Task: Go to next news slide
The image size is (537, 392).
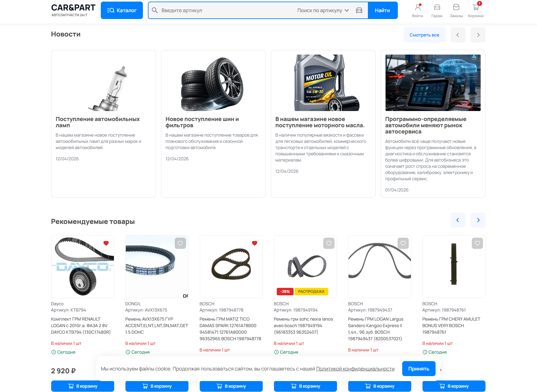Action: 478,35
